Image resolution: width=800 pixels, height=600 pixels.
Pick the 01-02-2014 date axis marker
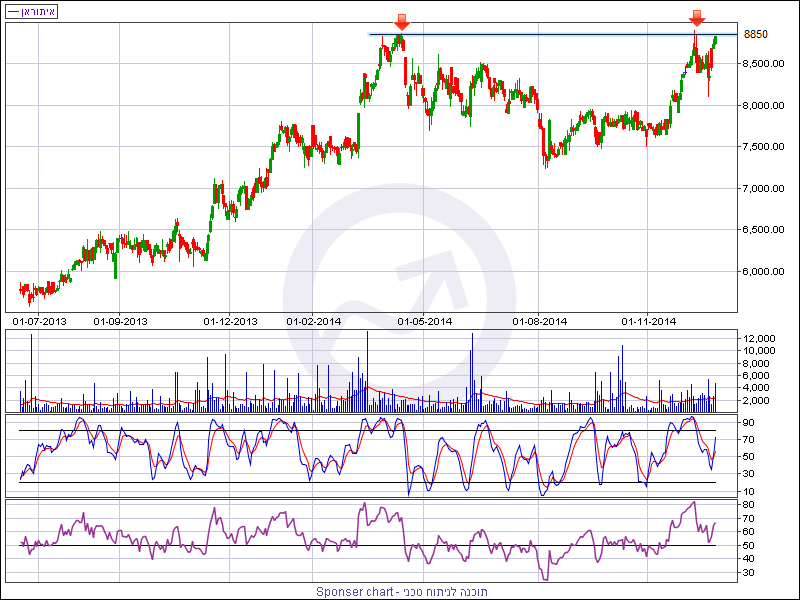pyautogui.click(x=313, y=321)
